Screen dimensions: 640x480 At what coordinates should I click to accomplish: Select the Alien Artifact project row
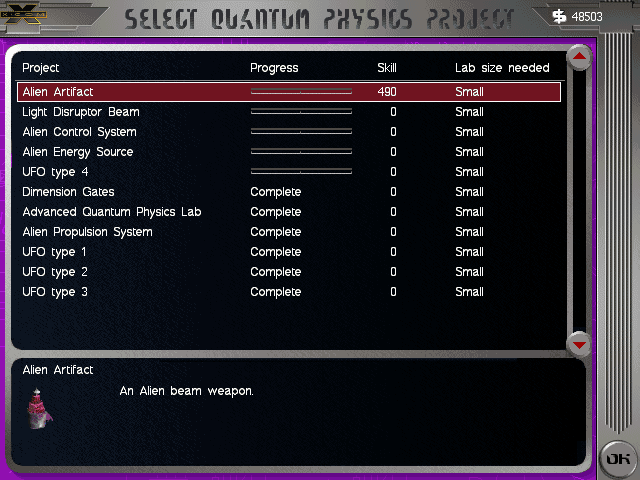pos(289,92)
